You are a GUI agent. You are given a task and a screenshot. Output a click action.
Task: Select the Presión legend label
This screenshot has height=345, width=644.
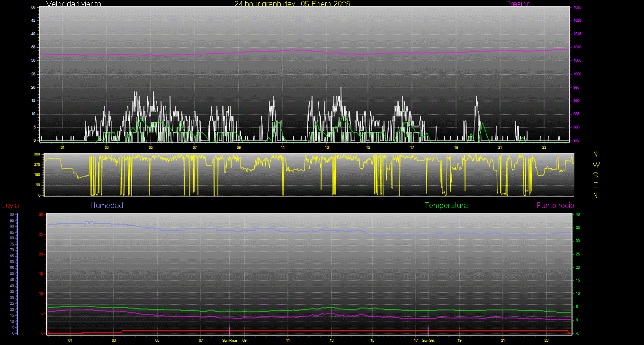(518, 4)
